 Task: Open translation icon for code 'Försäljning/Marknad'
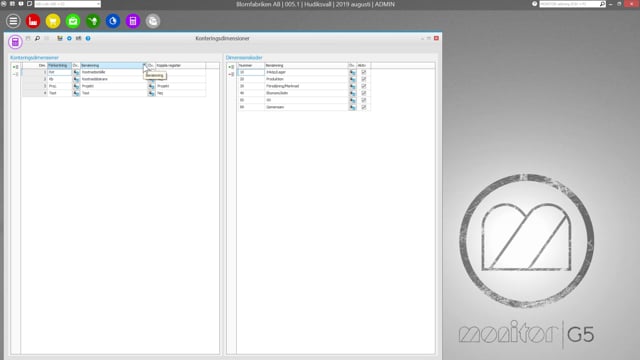[352, 86]
